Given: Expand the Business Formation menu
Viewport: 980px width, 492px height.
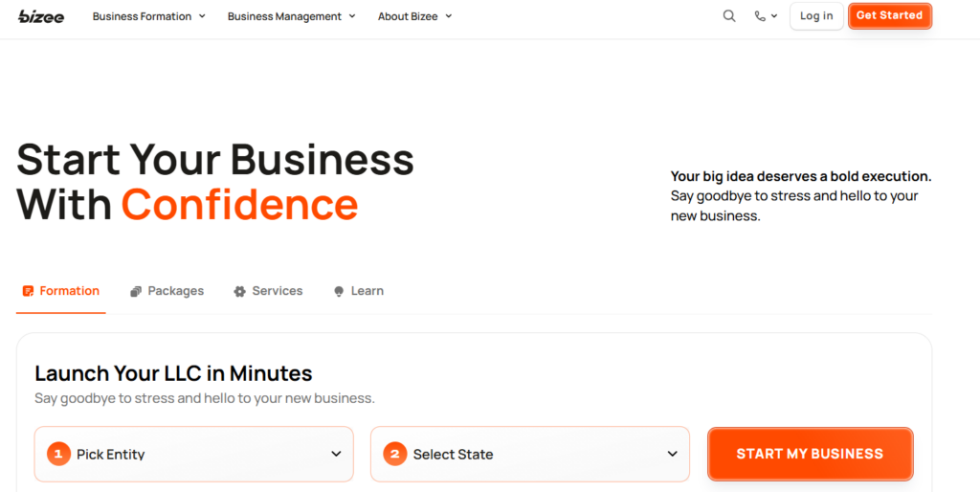Looking at the screenshot, I should tap(148, 16).
